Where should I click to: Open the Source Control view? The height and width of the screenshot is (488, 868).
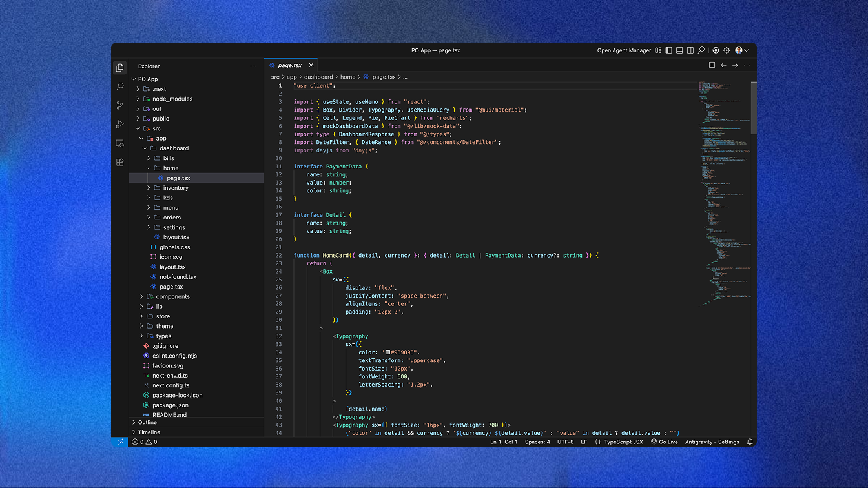[x=119, y=105]
